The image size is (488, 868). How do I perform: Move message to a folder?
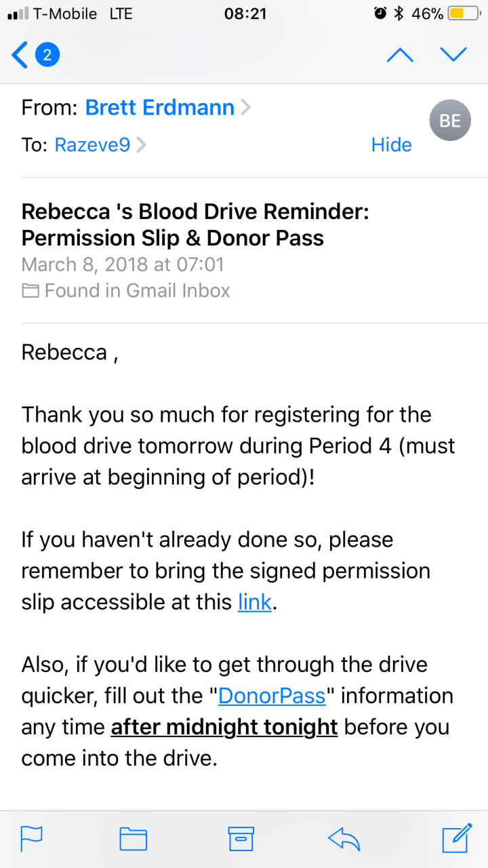[134, 839]
